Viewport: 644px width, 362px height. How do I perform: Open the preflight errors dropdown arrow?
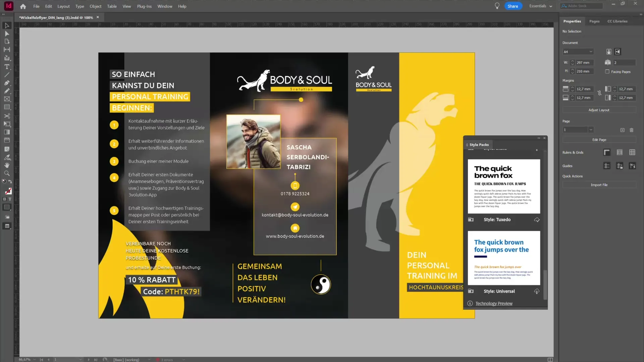click(x=183, y=360)
